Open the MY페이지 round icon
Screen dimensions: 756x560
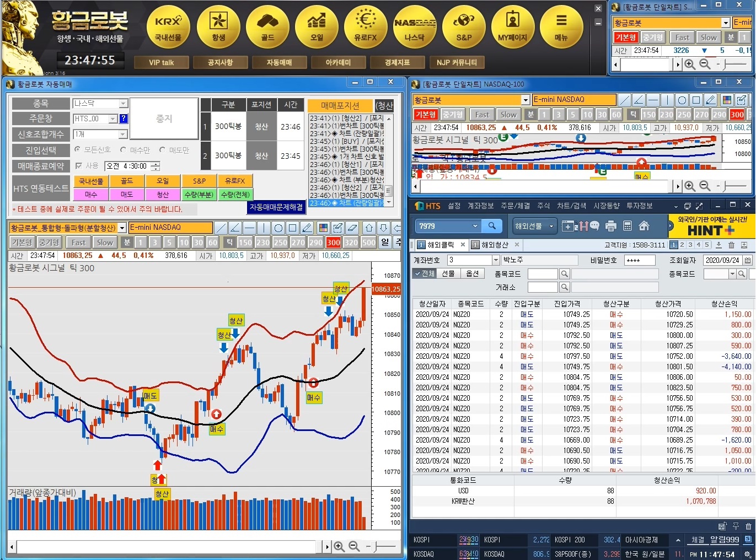(513, 26)
